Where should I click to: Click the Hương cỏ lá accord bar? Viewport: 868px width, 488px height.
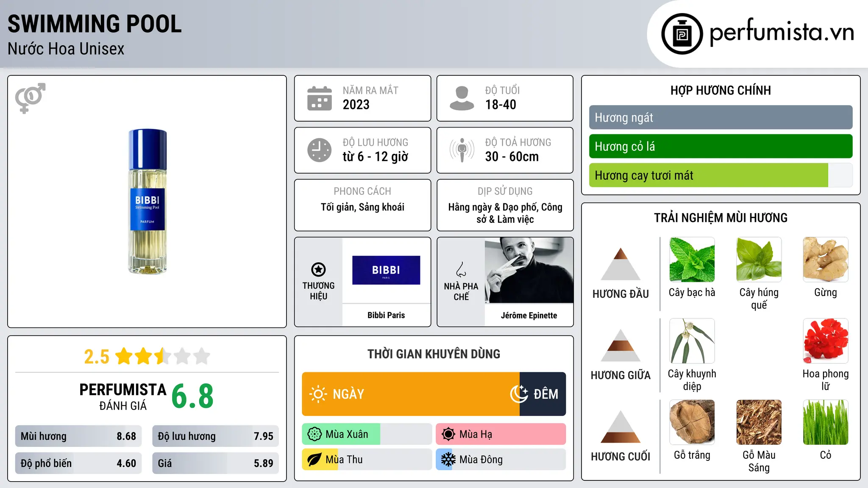click(721, 146)
